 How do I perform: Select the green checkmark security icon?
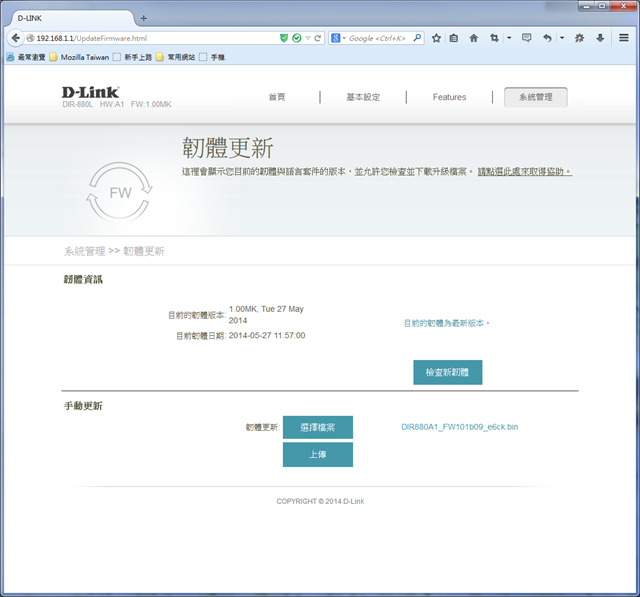click(x=297, y=38)
